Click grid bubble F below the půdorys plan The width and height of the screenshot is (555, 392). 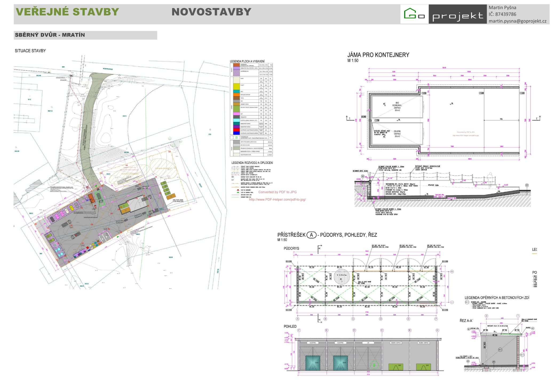coord(436,319)
